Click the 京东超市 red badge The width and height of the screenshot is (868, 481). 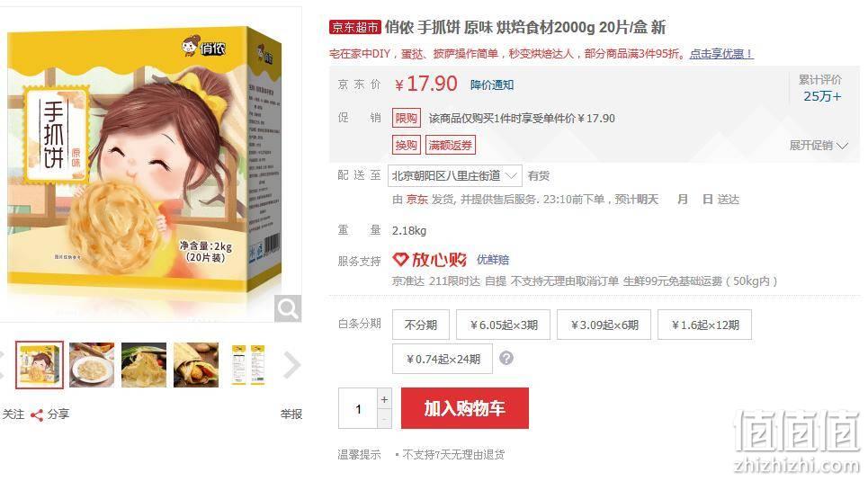[354, 27]
